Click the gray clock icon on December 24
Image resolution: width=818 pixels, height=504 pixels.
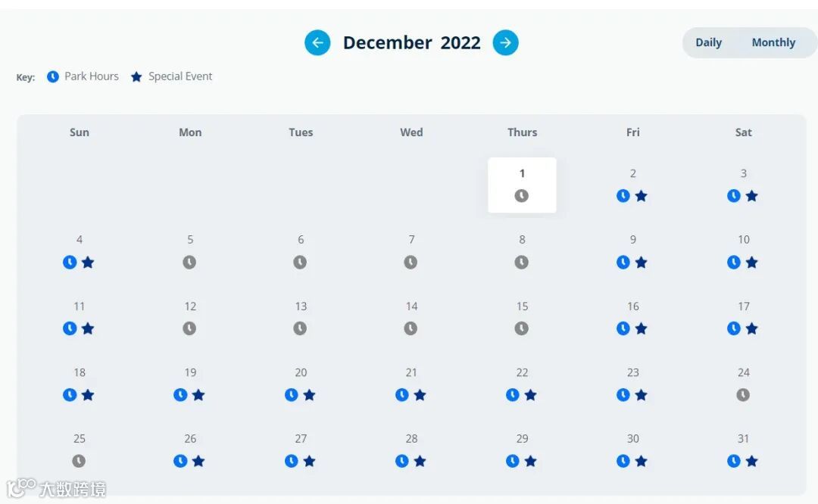[743, 395]
